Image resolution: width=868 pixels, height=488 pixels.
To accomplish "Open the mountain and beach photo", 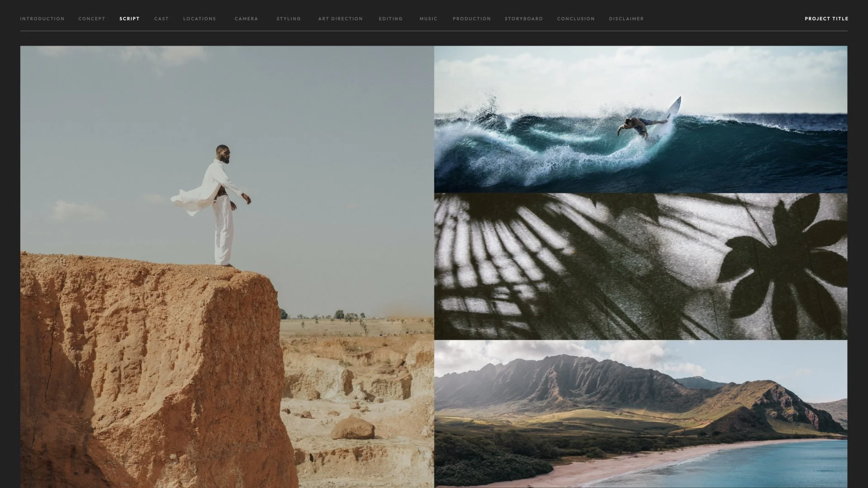I will coord(641,413).
